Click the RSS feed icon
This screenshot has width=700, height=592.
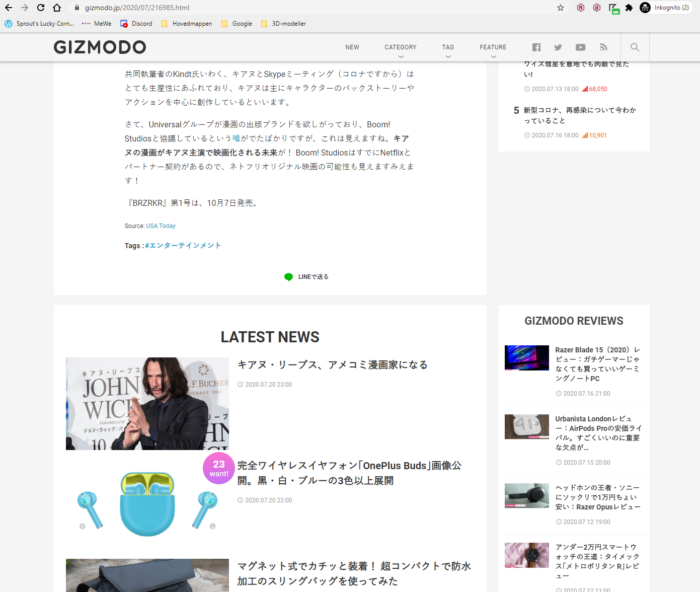[x=603, y=47]
